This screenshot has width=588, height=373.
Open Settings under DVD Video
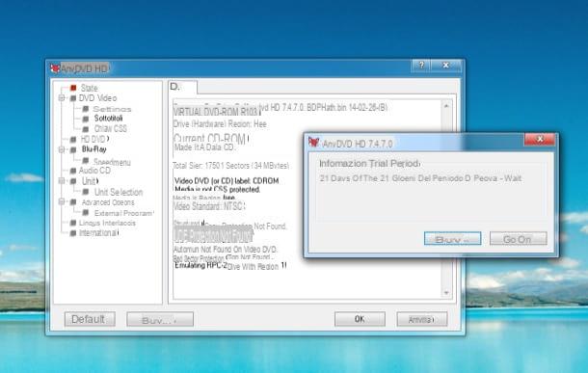[x=112, y=109]
